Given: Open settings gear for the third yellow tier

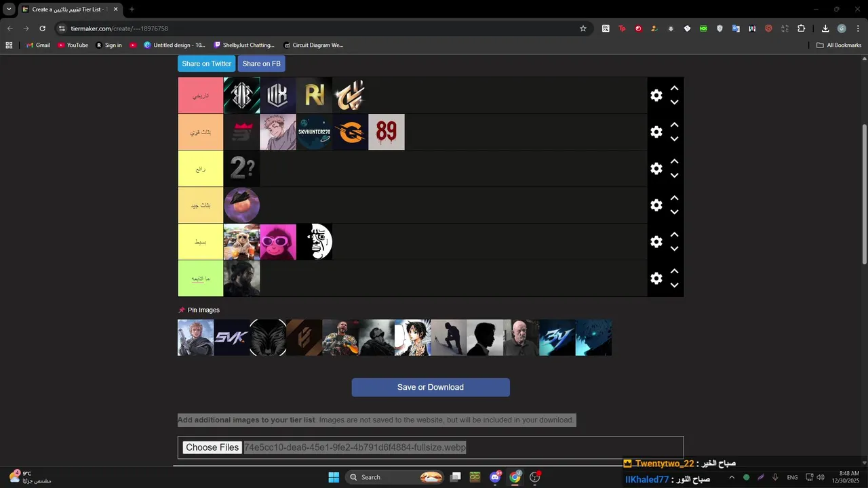Looking at the screenshot, I should (x=656, y=169).
